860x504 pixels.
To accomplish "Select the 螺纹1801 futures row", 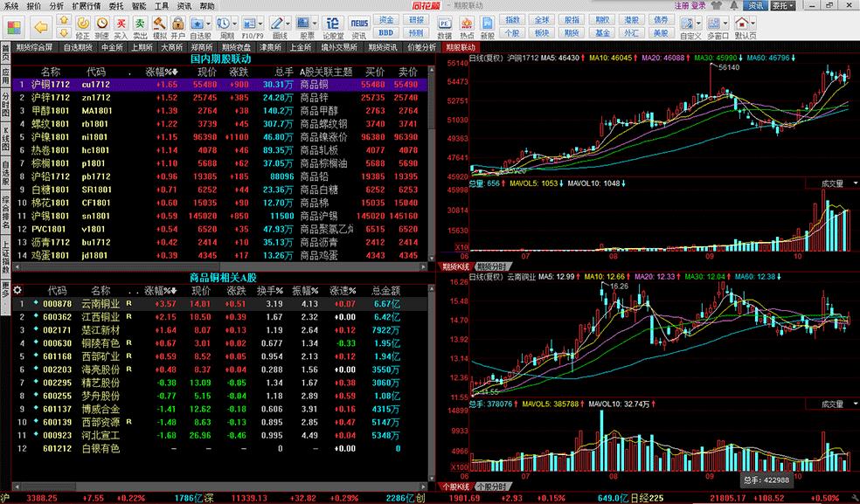I will 219,124.
